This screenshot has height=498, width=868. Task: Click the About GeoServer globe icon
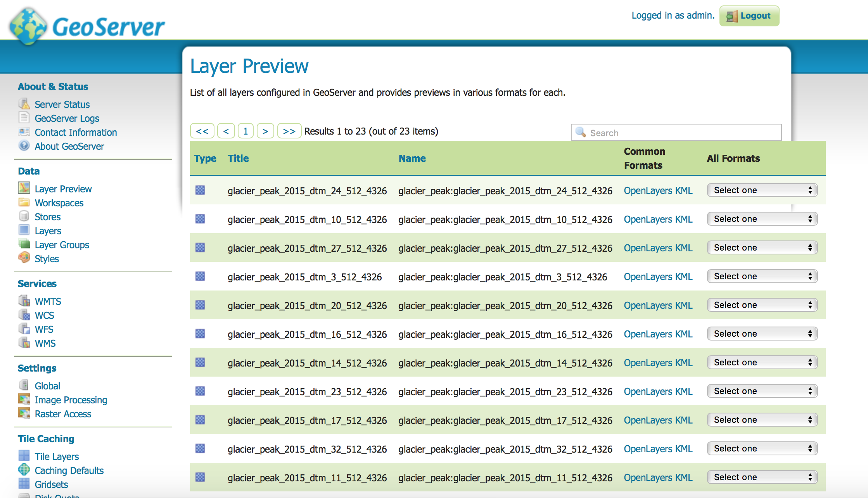click(x=24, y=145)
